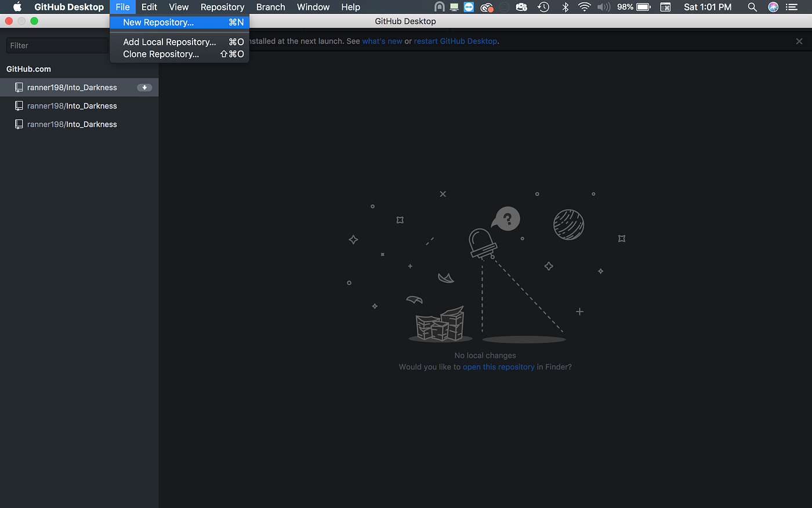Image resolution: width=812 pixels, height=508 pixels.
Task: Close the open File menu
Action: click(x=122, y=7)
